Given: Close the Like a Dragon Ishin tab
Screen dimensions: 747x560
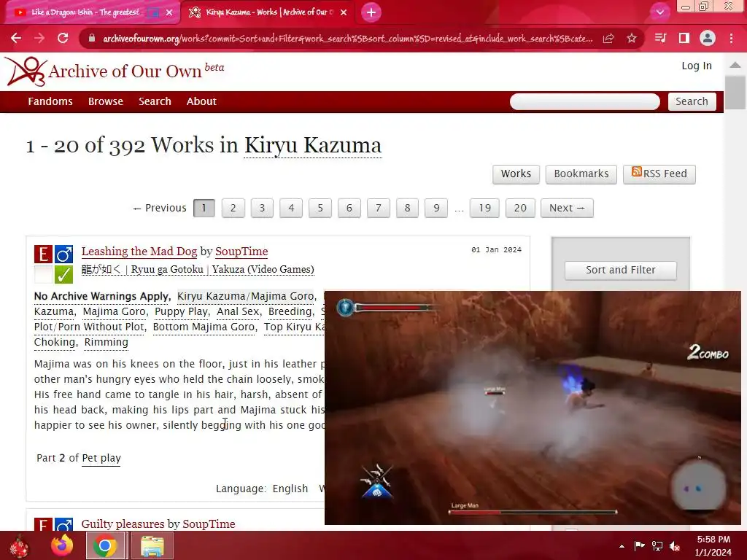Looking at the screenshot, I should click(169, 12).
